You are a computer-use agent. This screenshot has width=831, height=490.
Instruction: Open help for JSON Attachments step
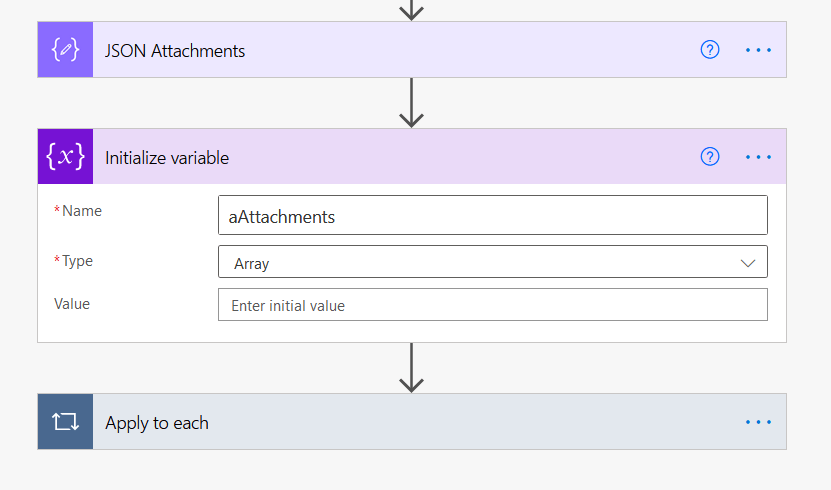click(x=710, y=50)
